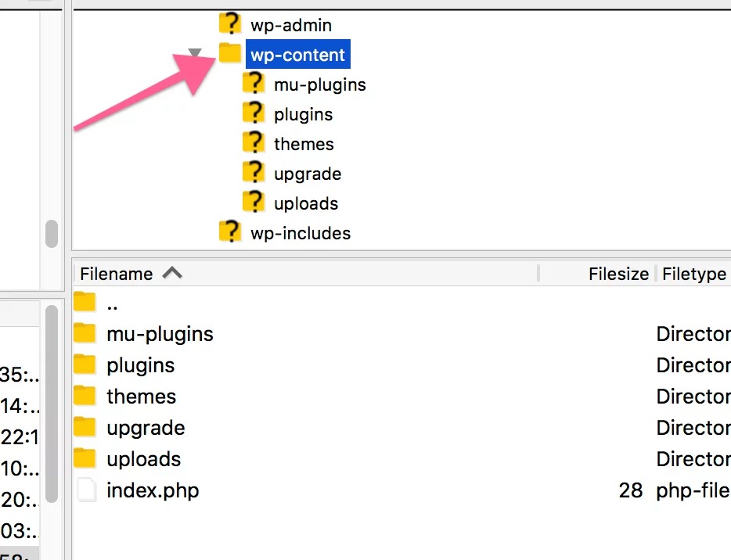The image size is (731, 560).
Task: Click plugins folder icon in directory tree
Action: (254, 113)
